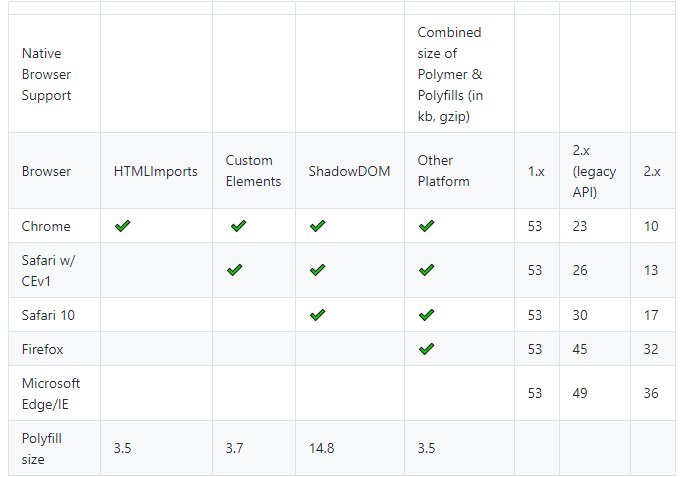Click the 'HTMLImports' column header

(x=156, y=171)
